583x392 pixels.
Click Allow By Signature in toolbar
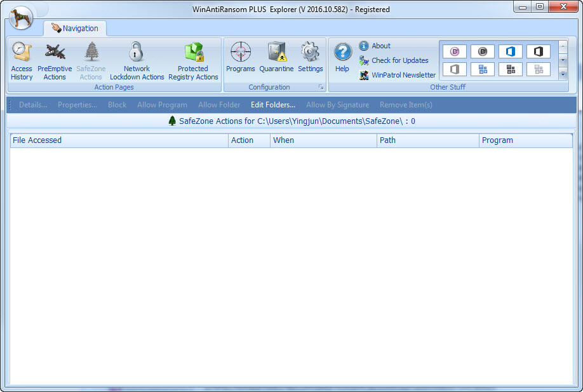338,105
